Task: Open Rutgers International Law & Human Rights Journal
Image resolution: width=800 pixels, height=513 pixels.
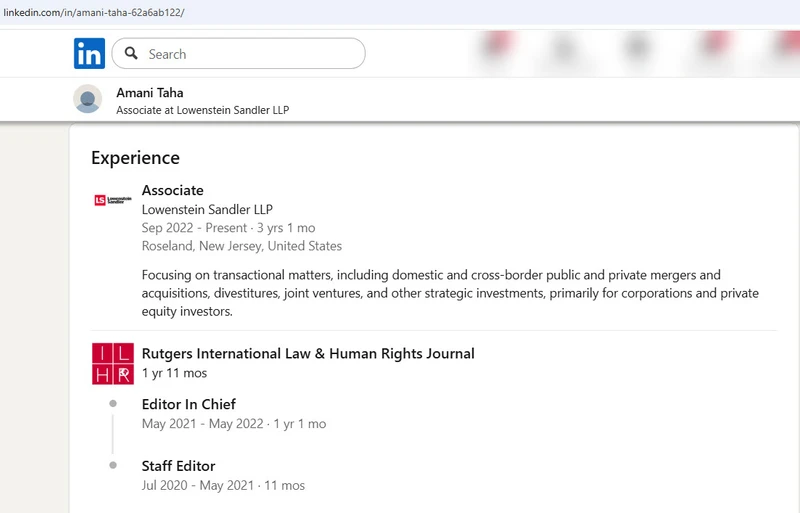Action: tap(308, 353)
